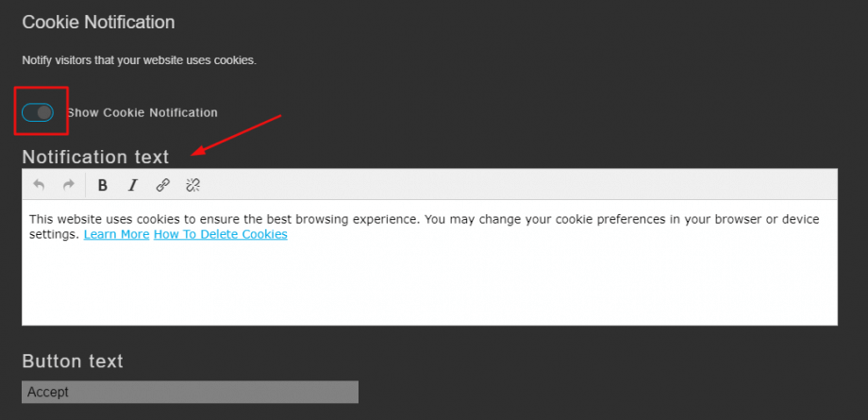This screenshot has width=868, height=420.
Task: Redo the last undone edit
Action: click(68, 185)
